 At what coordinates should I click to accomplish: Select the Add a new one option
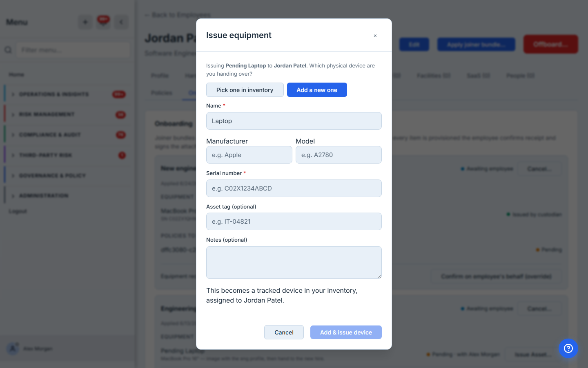coord(317,90)
